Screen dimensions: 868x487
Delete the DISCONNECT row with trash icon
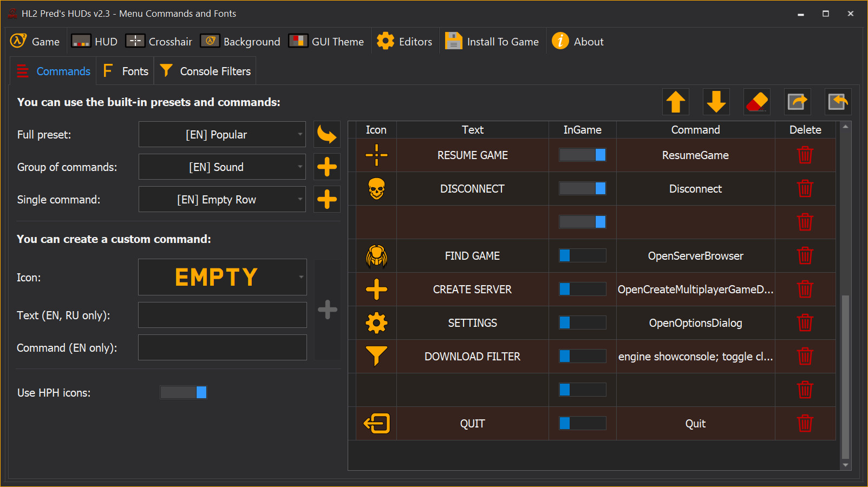[805, 189]
